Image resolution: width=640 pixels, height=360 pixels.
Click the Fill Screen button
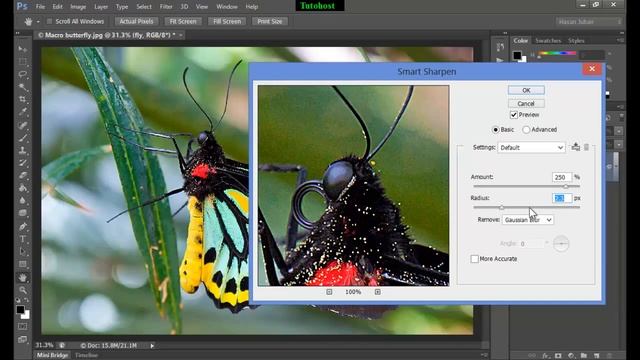click(x=227, y=21)
